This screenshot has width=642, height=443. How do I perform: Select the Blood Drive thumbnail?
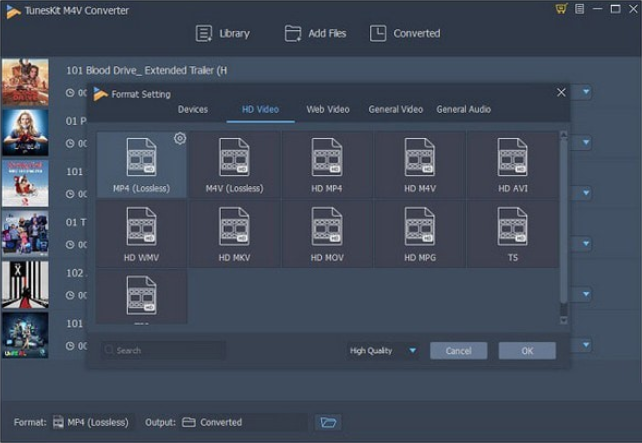[25, 82]
